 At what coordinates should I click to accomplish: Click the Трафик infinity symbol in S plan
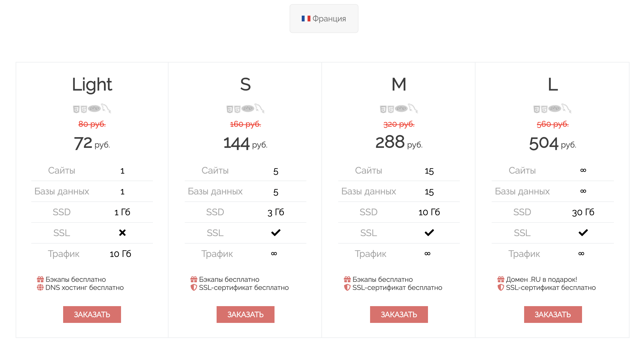pos(274,254)
